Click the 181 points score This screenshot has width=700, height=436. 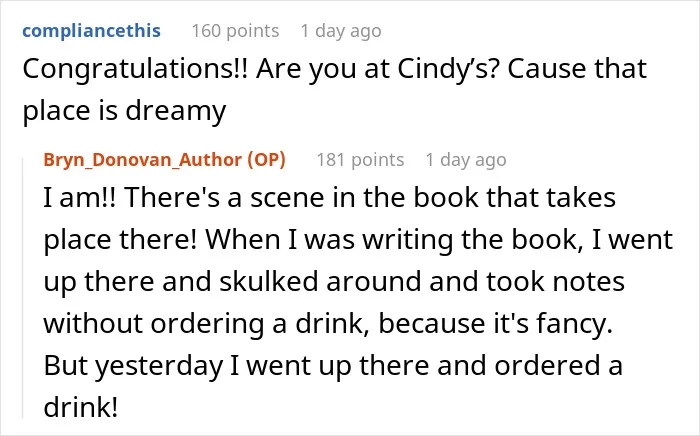(360, 160)
